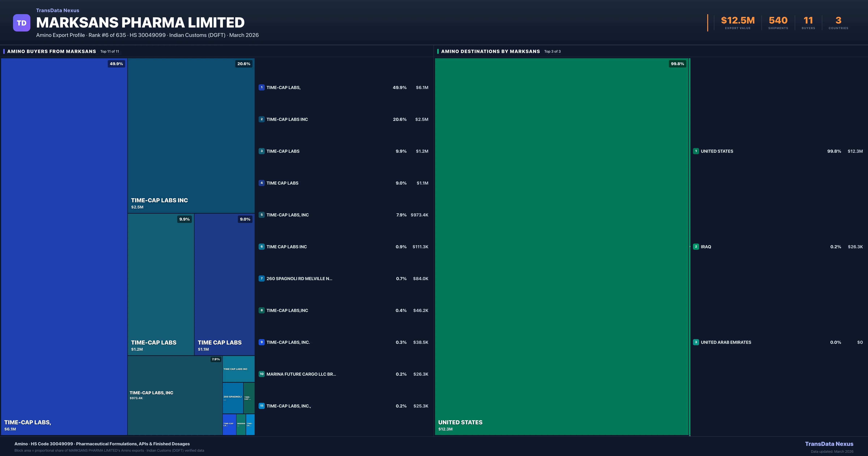The height and width of the screenshot is (456, 868).
Task: Click the TransData Nexus link in the header
Action: coord(57,10)
